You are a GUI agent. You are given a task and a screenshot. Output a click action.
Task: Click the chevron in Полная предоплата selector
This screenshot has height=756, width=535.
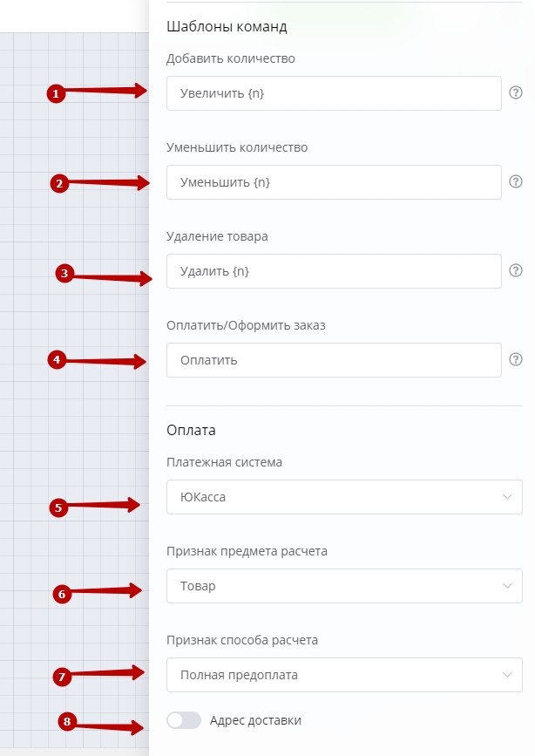507,675
